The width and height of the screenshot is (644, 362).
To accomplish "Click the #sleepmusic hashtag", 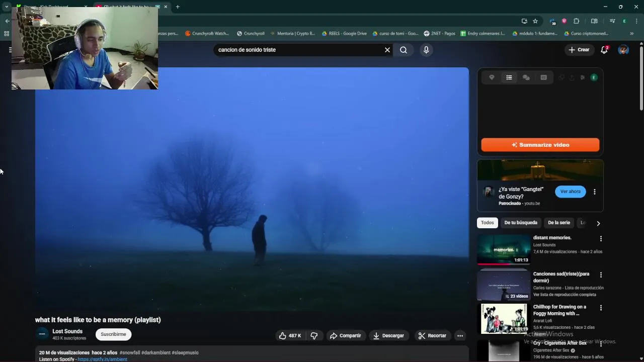I will (x=185, y=353).
